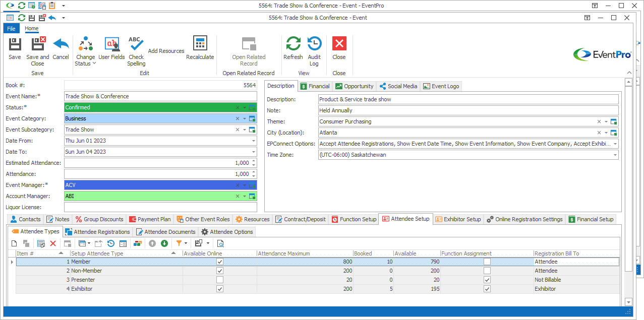Viewport: 644px width, 320px height.
Task: Click the grid vertical scrollbar down arrow
Action: click(628, 302)
